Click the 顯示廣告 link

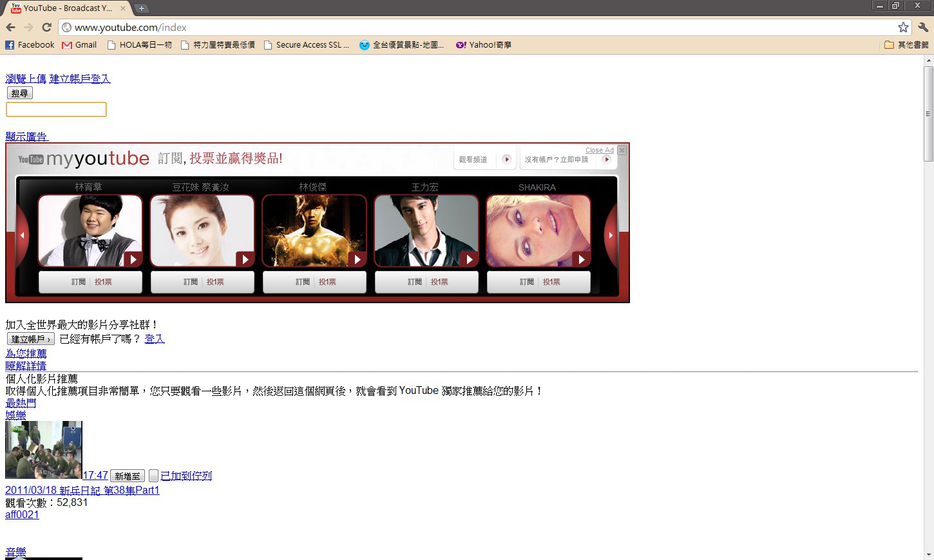26,136
